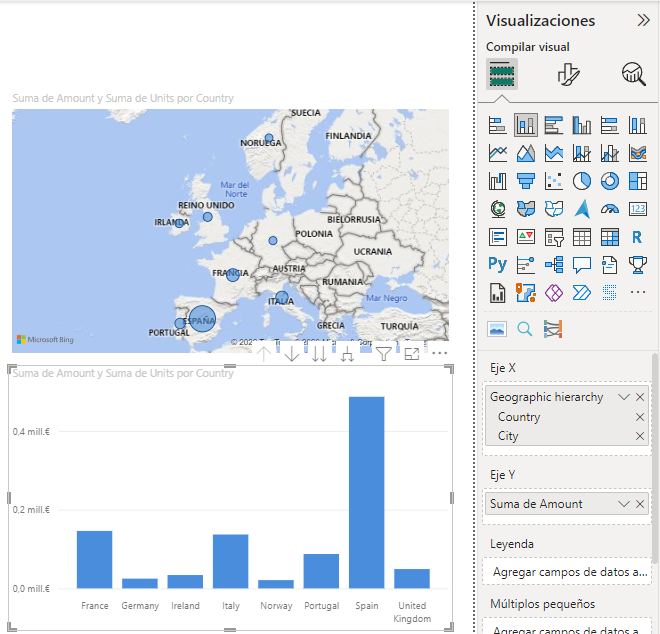660x634 pixels.
Task: Switch to the Format visual tab
Action: [x=568, y=73]
